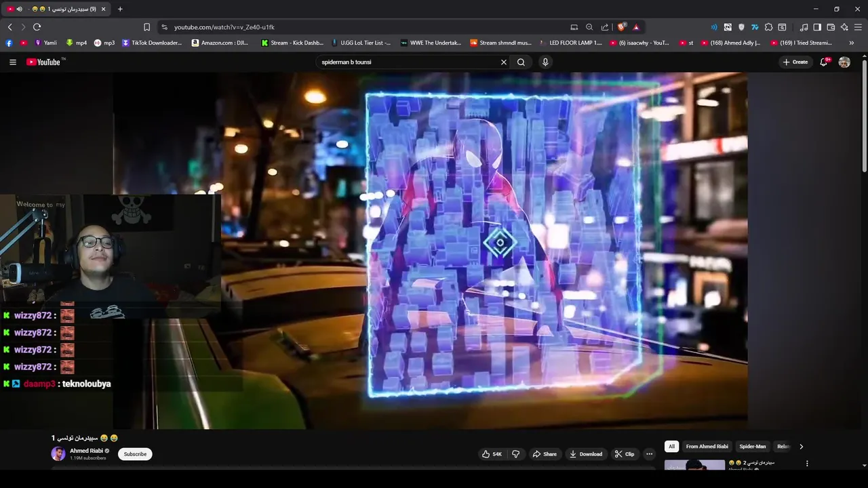868x488 pixels.
Task: Reload the current page
Action: click(x=37, y=27)
